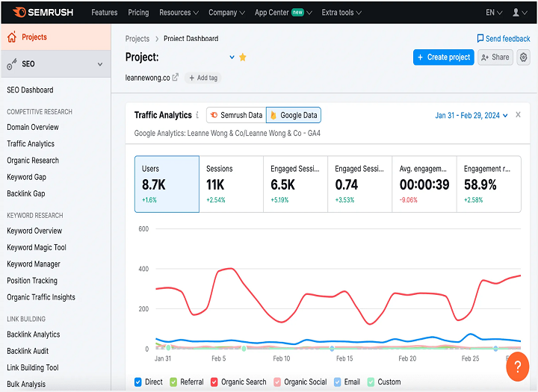Open the EN language dropdown
Viewport: 538px width, 392px height.
point(494,13)
